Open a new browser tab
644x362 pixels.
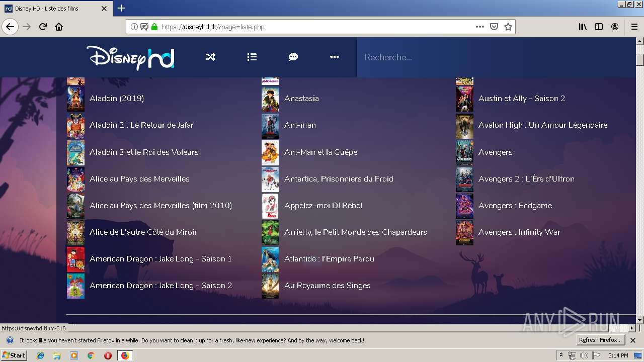coord(121,8)
